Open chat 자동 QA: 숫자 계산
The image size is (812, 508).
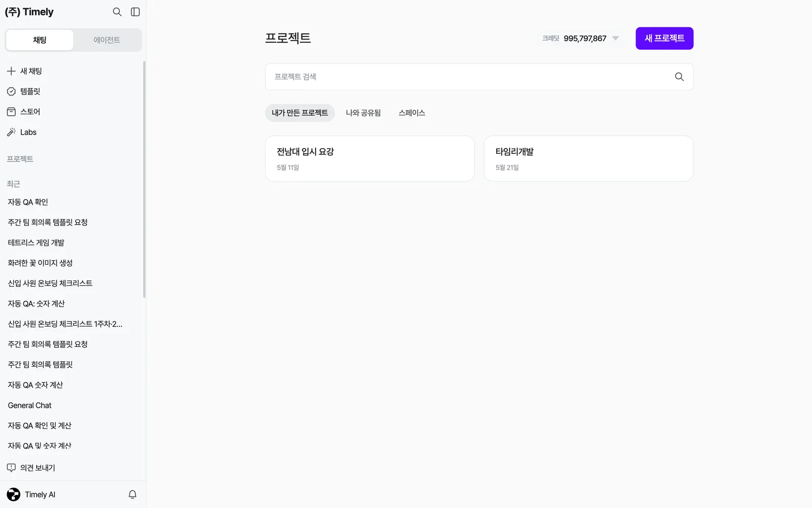tap(71, 304)
